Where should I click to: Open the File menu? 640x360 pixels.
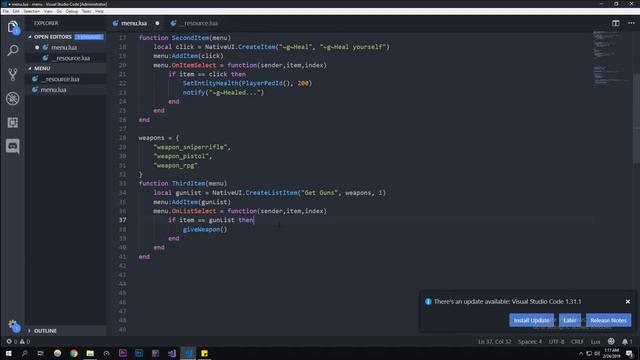pos(5,11)
